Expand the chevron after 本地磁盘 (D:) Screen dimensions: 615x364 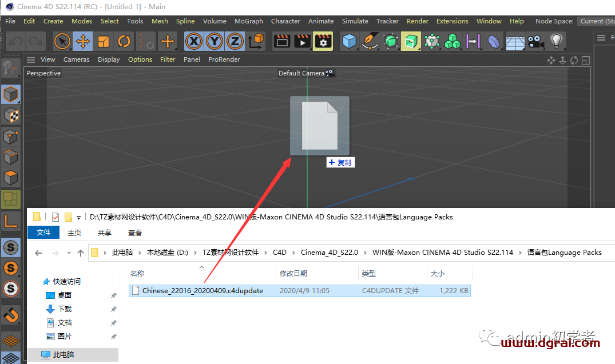[x=195, y=253]
